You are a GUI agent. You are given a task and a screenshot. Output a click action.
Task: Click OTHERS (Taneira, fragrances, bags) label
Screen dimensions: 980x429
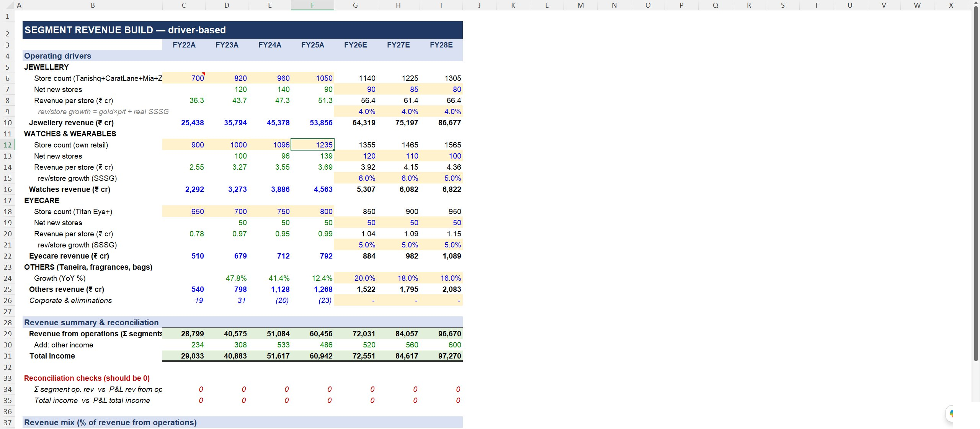click(93, 267)
